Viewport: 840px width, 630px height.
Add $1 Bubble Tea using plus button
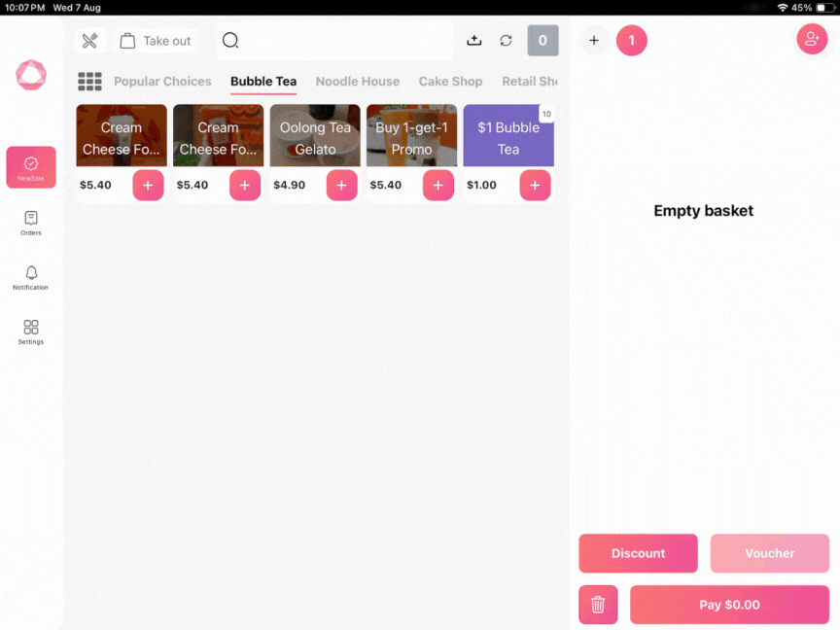click(535, 185)
